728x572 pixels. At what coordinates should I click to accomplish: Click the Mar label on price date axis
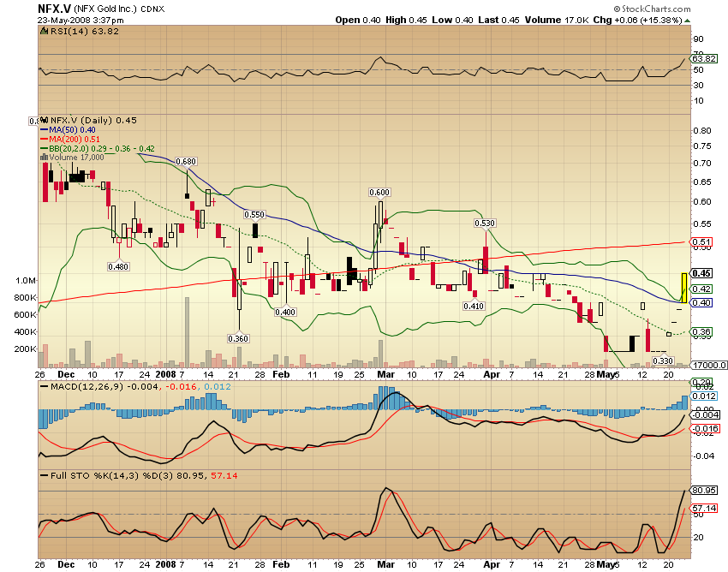coord(385,374)
